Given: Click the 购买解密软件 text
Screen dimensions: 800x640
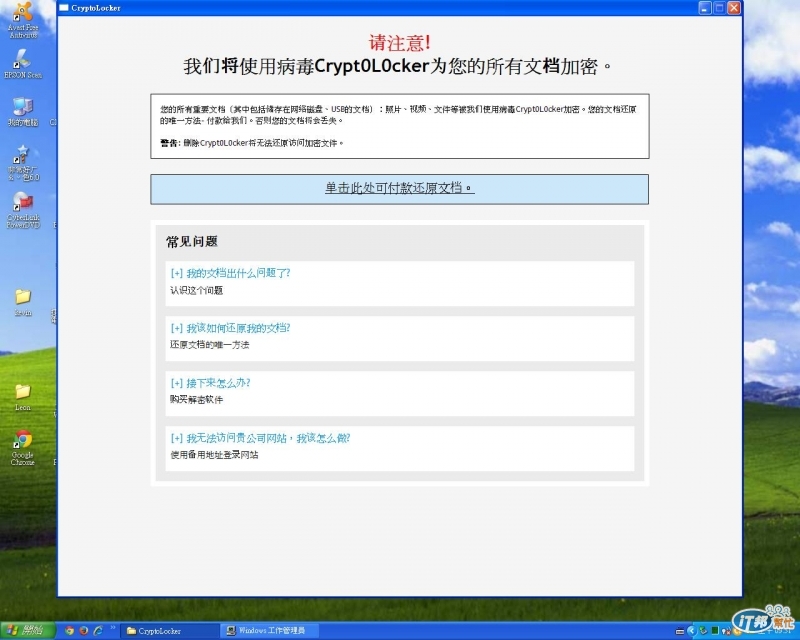Looking at the screenshot, I should (x=196, y=400).
